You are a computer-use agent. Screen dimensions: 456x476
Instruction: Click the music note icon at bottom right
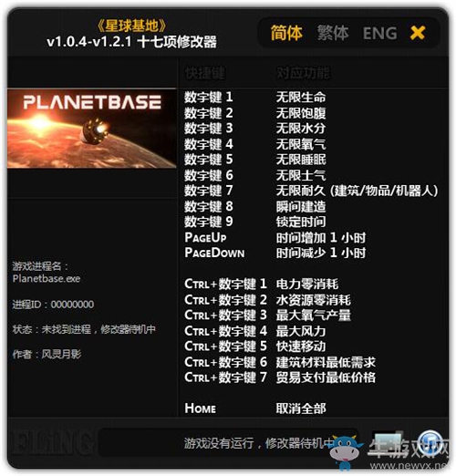430,442
